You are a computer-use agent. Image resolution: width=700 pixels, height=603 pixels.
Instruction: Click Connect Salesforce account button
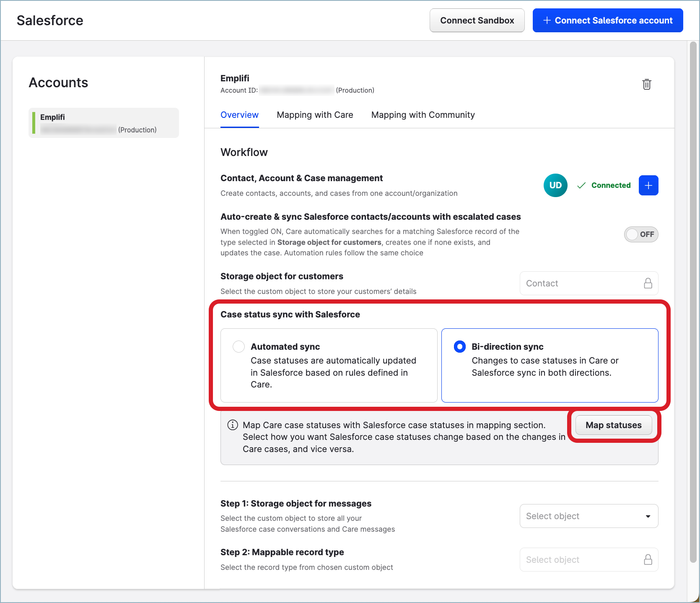(607, 21)
